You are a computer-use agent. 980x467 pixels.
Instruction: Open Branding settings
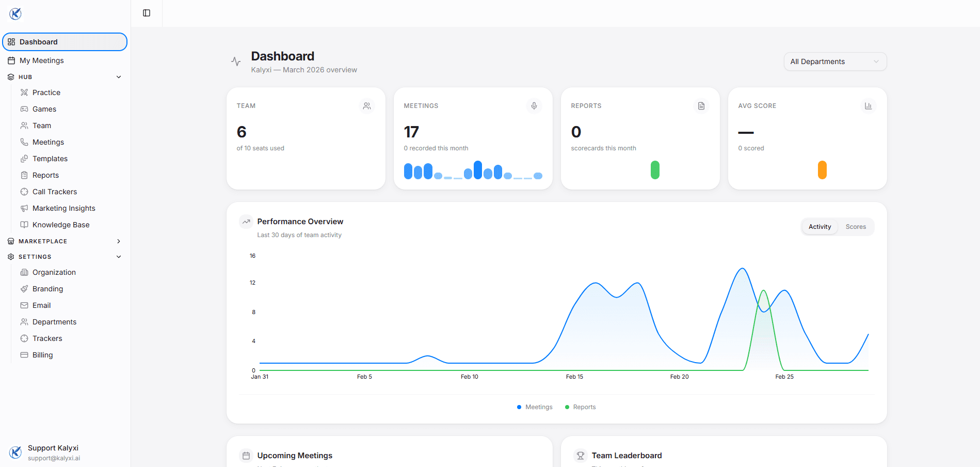pos(47,289)
